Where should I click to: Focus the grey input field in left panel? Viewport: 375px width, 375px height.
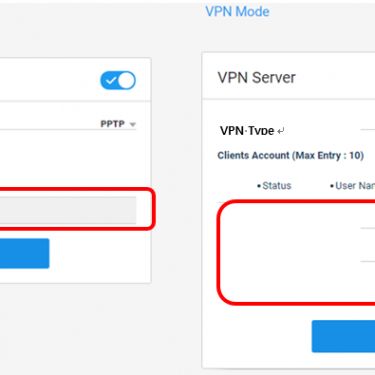click(x=68, y=210)
